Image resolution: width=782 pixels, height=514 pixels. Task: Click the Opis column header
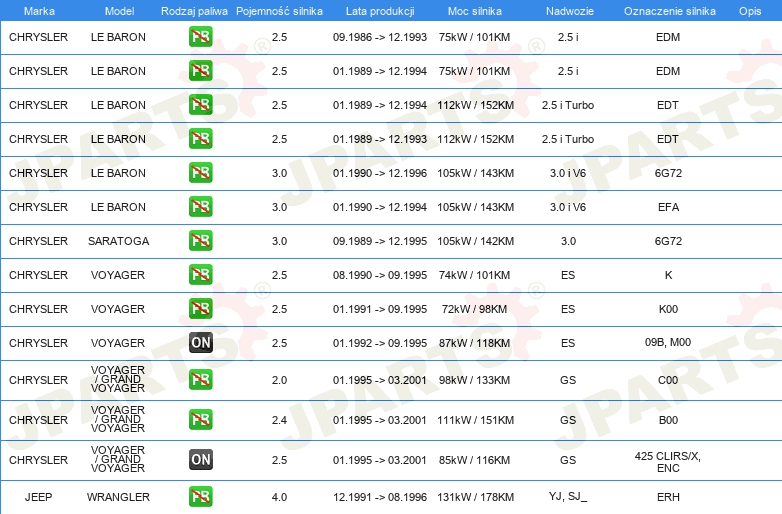(x=750, y=11)
